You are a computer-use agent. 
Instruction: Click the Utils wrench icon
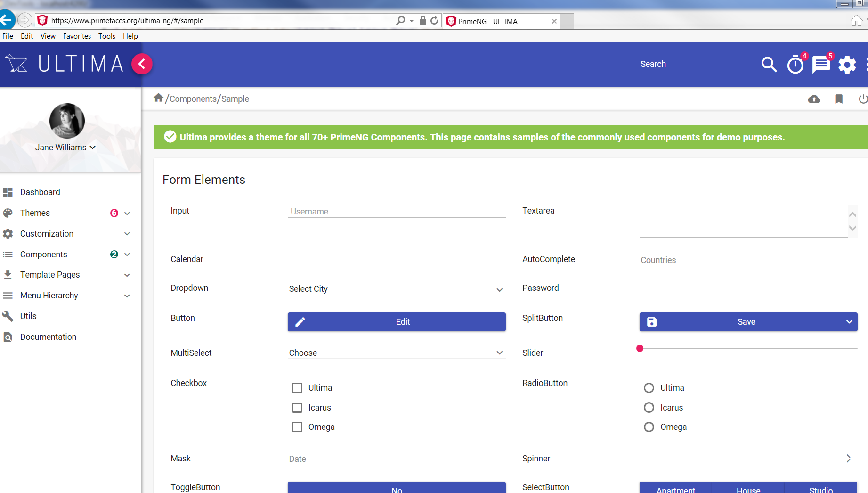pyautogui.click(x=8, y=316)
